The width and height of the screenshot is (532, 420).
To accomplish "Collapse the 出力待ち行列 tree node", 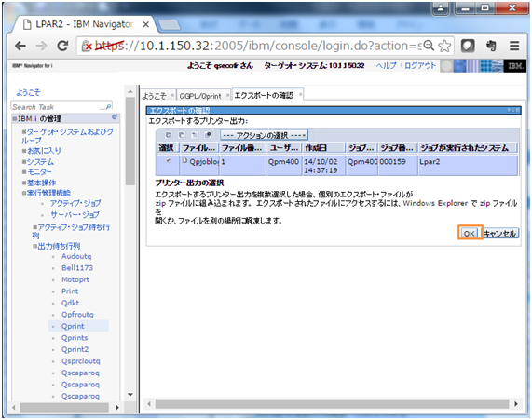I will [34, 246].
